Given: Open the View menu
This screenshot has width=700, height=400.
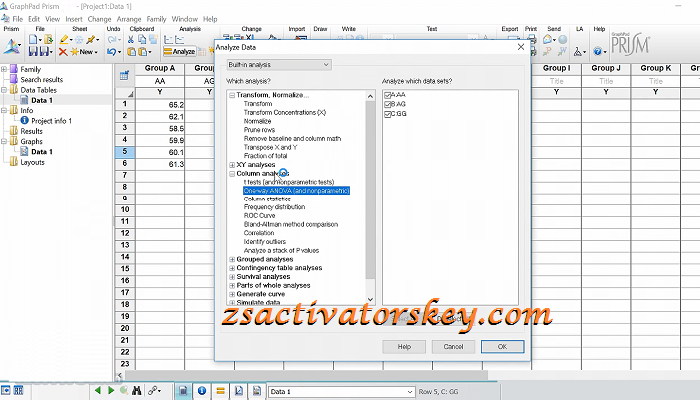Looking at the screenshot, I should coord(52,19).
